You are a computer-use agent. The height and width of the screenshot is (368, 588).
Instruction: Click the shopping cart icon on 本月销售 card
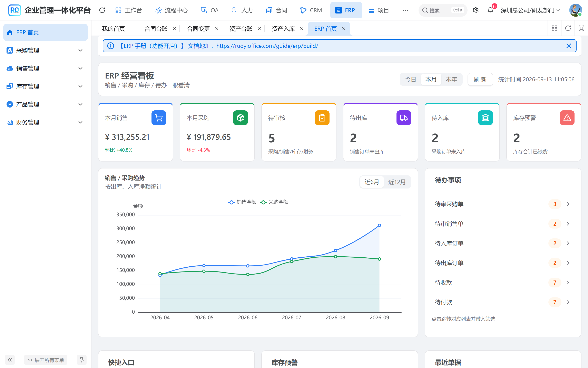[159, 118]
